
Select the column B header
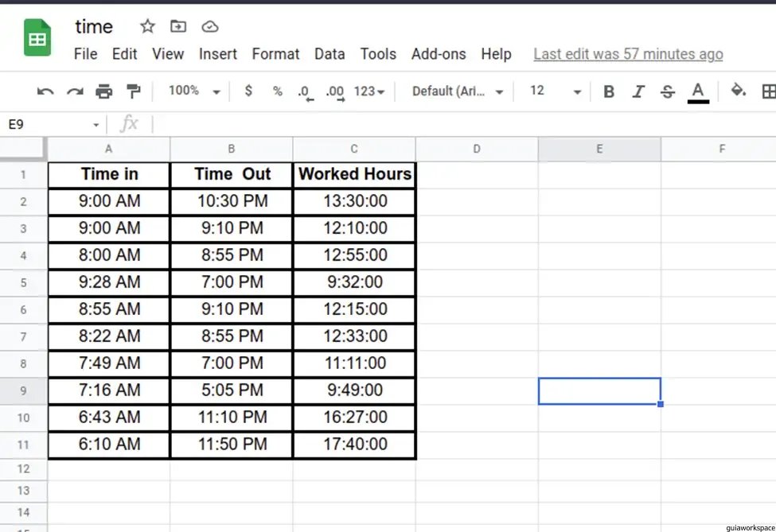[x=231, y=149]
